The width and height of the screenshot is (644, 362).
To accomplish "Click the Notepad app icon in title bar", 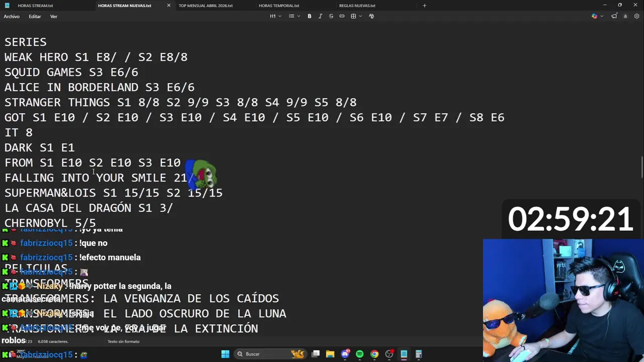I will (7, 6).
